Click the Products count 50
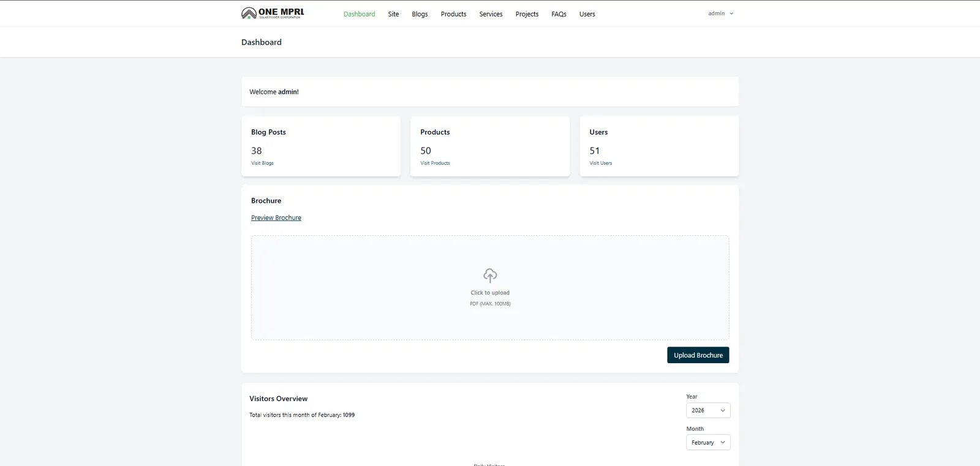This screenshot has width=980, height=466. [x=426, y=151]
